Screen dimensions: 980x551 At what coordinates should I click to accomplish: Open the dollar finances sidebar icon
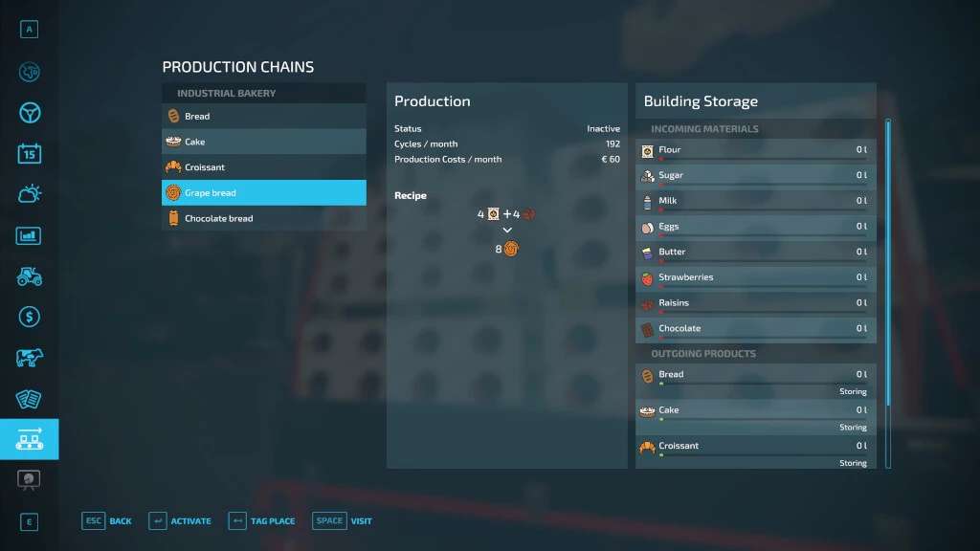(29, 317)
